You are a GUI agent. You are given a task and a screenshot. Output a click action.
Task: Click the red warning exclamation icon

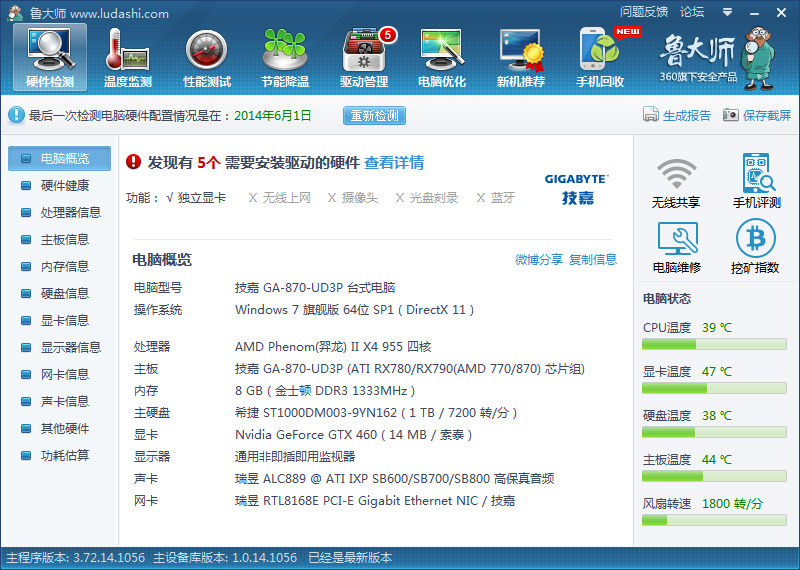(x=134, y=162)
